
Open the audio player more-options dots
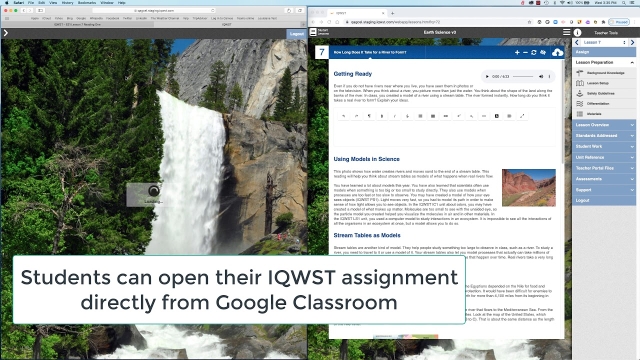[549, 76]
